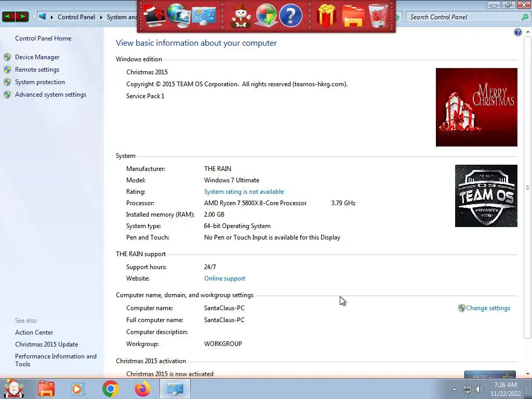The height and width of the screenshot is (399, 532).
Task: Expand the arrow before Control Panel breadcrumb
Action: click(52, 17)
